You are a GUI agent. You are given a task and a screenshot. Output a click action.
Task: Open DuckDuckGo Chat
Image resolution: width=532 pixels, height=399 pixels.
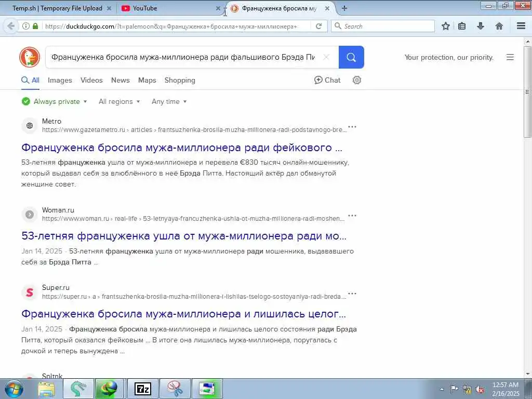(327, 80)
